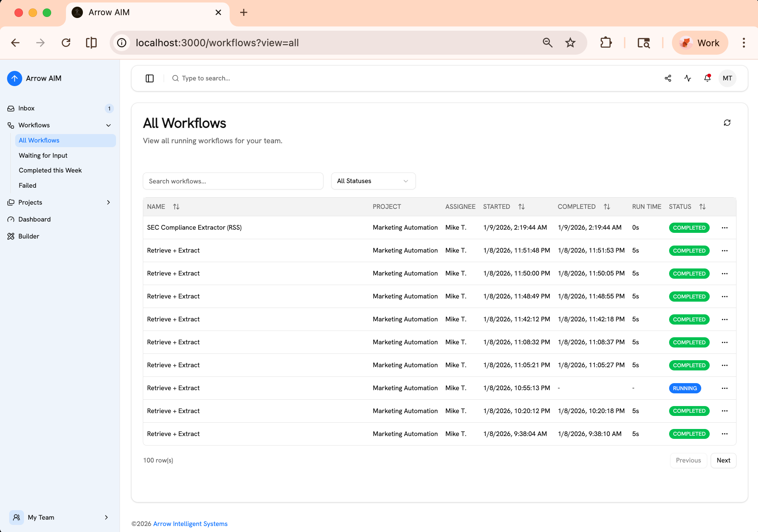Click the Next page button
The image size is (758, 532).
723,460
